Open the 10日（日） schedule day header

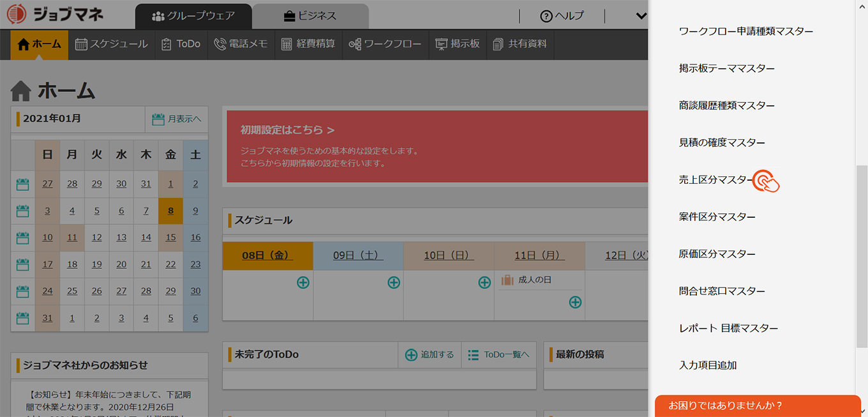point(449,255)
